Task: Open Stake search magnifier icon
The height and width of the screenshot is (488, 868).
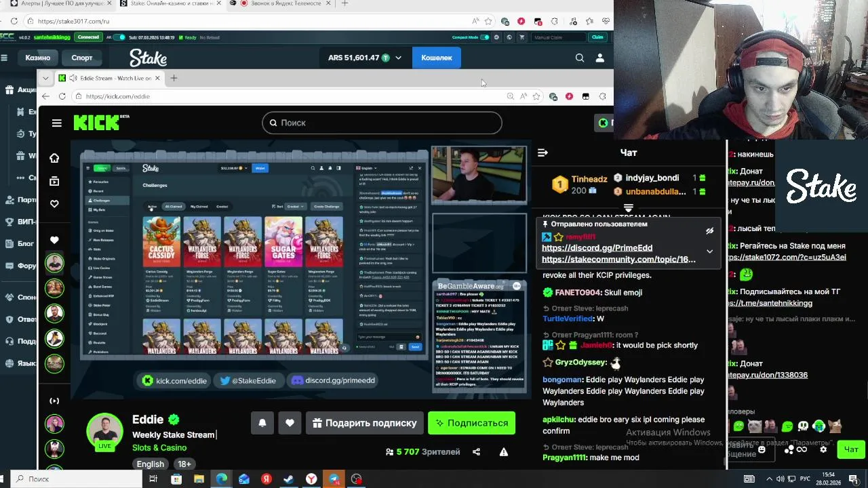Action: pos(580,58)
